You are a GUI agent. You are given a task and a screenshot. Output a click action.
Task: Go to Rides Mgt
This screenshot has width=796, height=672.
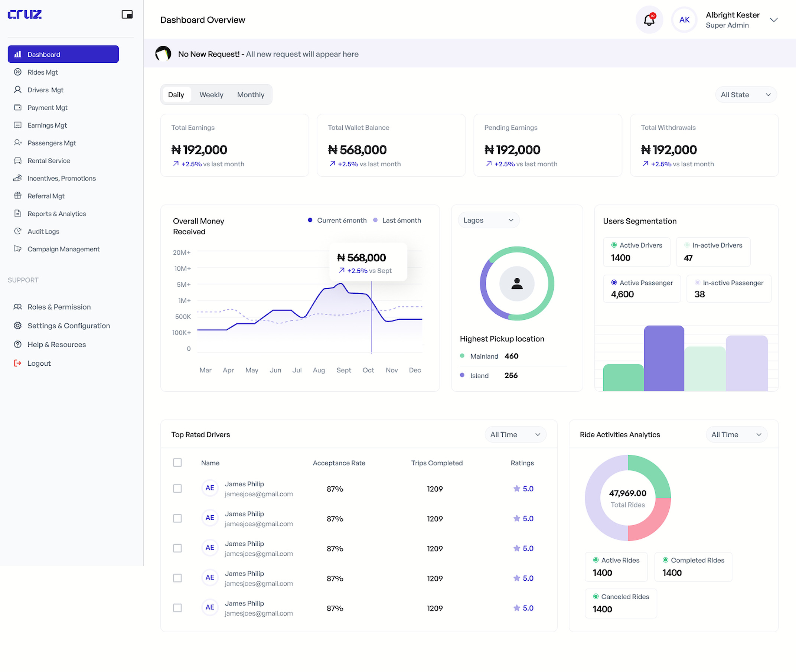click(x=43, y=72)
